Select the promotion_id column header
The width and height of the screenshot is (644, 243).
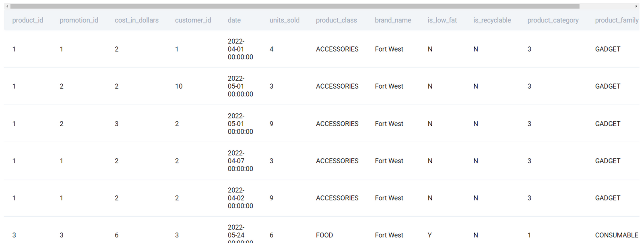pos(79,20)
